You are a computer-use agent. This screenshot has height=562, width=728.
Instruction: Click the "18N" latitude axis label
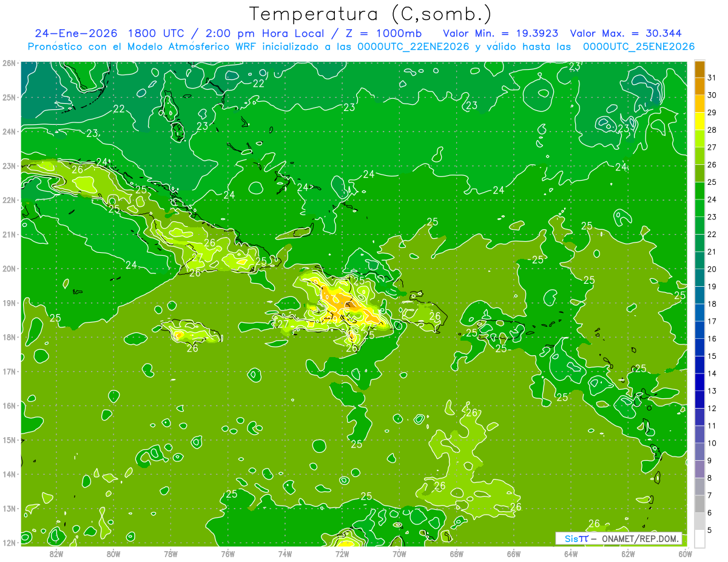pyautogui.click(x=9, y=337)
